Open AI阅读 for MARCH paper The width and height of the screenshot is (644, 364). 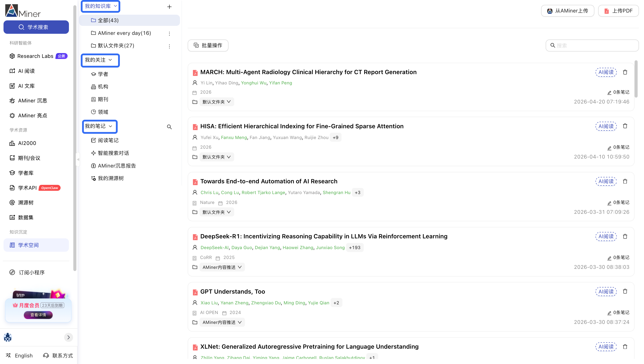pos(606,72)
